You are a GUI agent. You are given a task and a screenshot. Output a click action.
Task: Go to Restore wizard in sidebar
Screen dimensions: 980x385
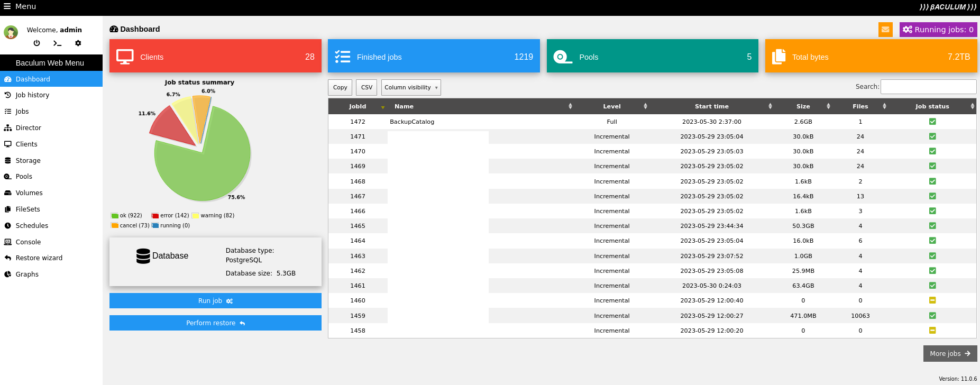[x=39, y=258]
